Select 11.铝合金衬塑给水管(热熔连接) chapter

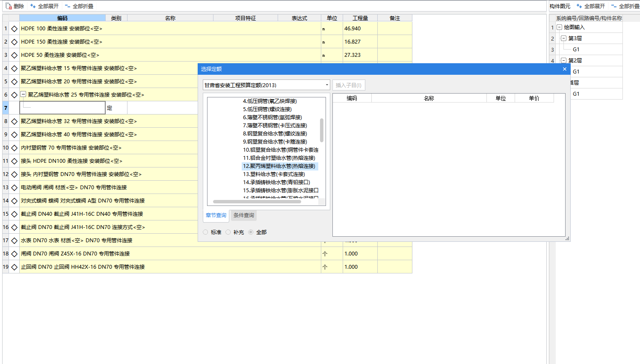click(279, 158)
